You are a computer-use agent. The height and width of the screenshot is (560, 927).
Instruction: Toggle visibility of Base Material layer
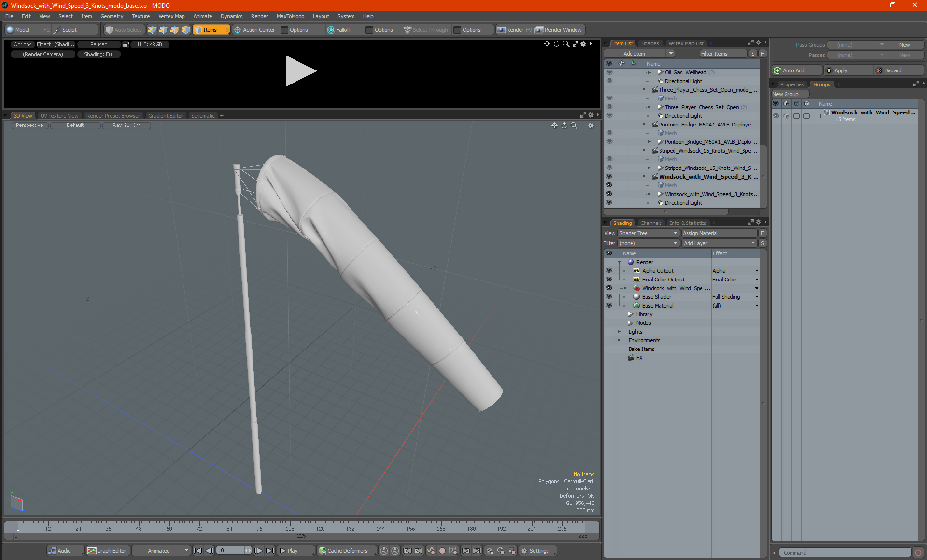[609, 306]
